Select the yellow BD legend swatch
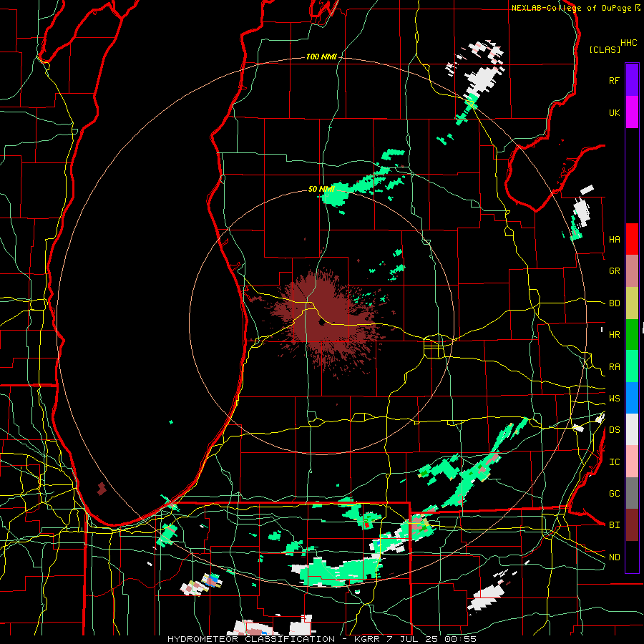This screenshot has width=644, height=644. [x=632, y=303]
